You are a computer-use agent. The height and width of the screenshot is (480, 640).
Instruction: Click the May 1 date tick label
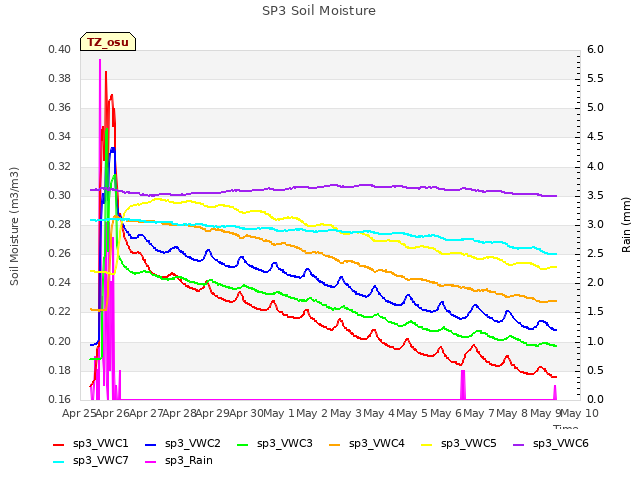279,413
